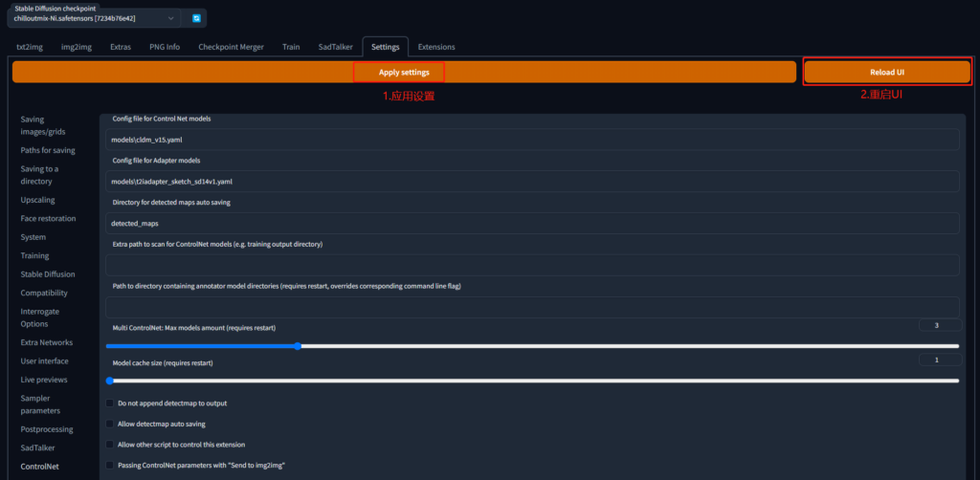
Task: Open the Postprocessing settings section
Action: [47, 429]
